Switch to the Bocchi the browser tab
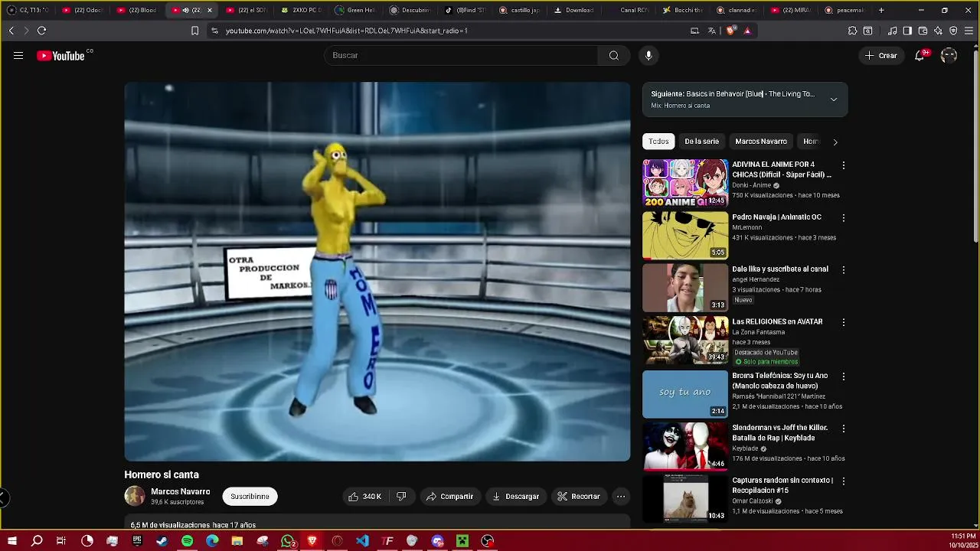 (x=684, y=10)
